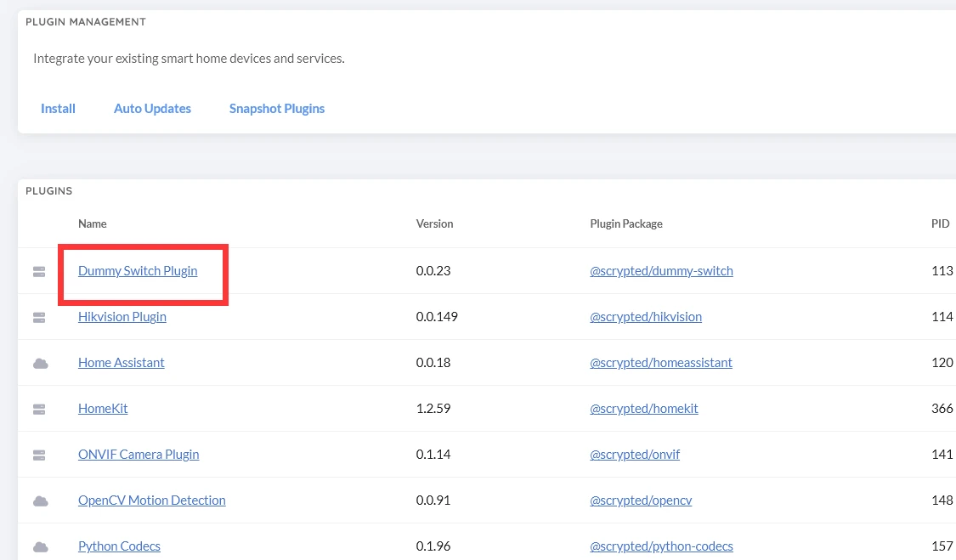
Task: Open the Install plugin option
Action: click(58, 109)
